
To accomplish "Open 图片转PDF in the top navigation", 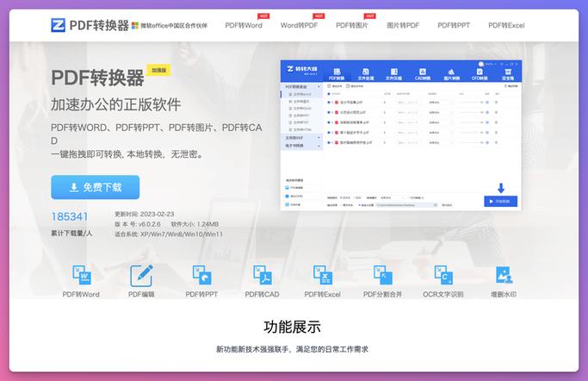I will coord(403,25).
